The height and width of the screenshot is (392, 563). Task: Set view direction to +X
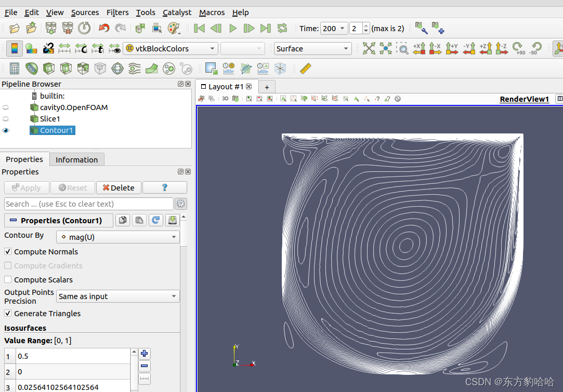coord(419,49)
